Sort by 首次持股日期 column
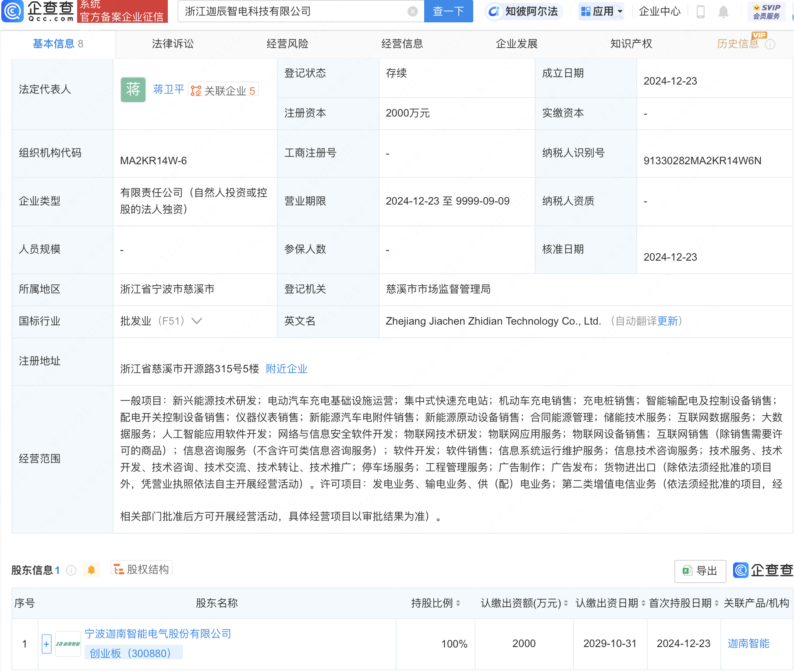The image size is (794, 672). pyautogui.click(x=716, y=603)
